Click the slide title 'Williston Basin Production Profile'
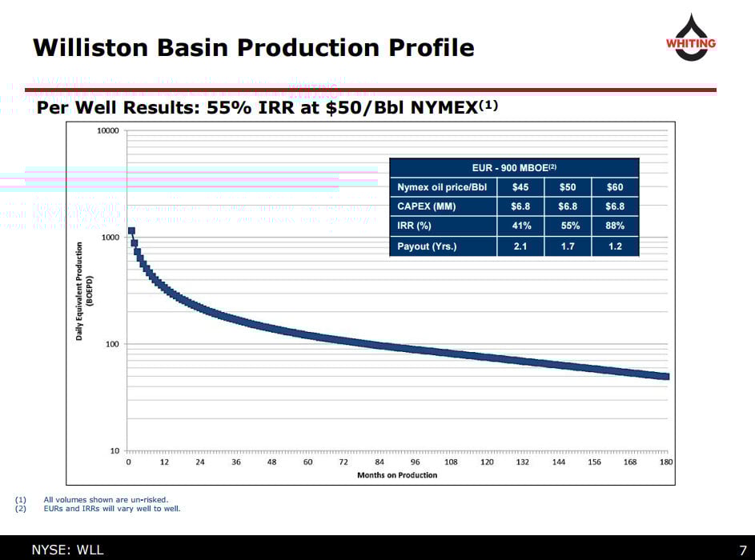This screenshot has width=755, height=560. 253,48
